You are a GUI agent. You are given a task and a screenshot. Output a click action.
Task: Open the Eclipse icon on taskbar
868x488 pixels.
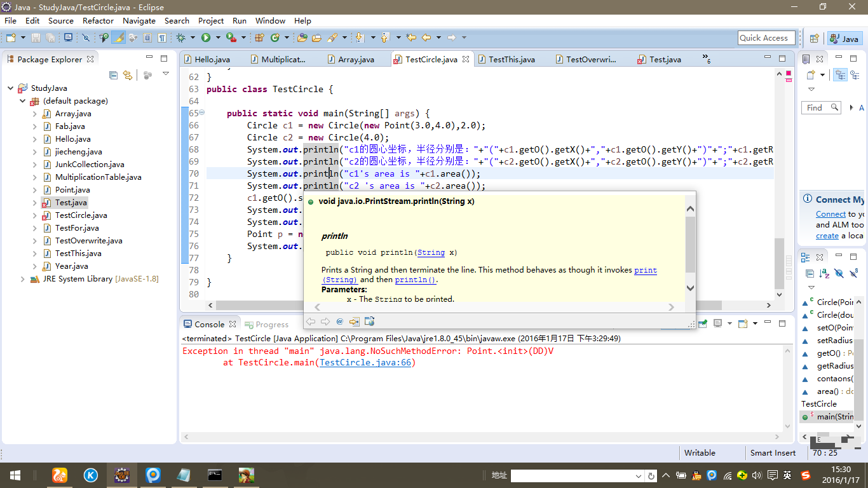(x=122, y=475)
